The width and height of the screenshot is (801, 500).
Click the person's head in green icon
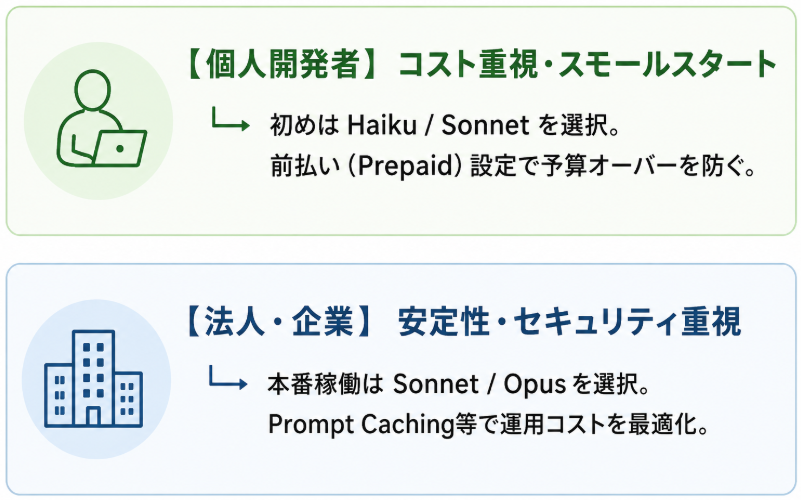[x=92, y=90]
